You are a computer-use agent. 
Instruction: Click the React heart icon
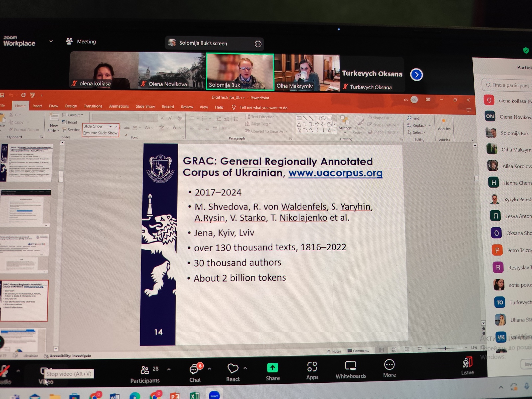tap(233, 368)
